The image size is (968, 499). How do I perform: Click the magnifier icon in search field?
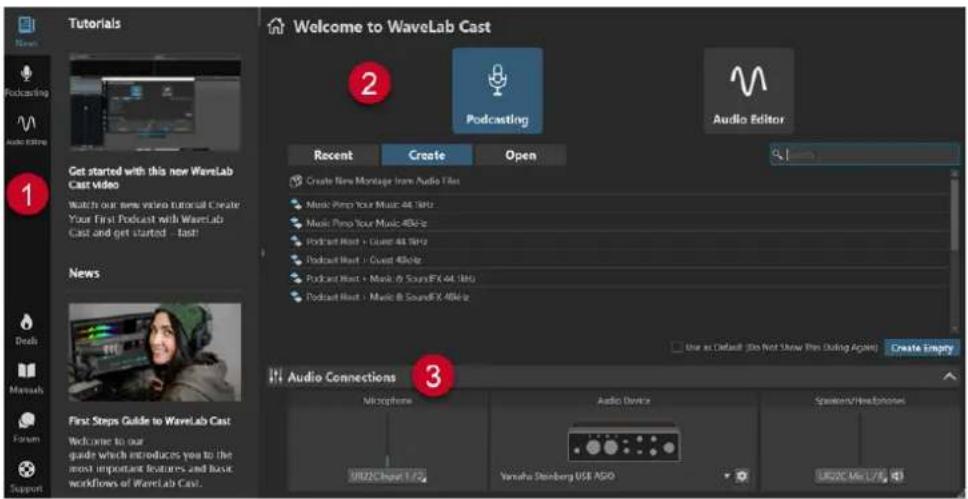coord(777,154)
